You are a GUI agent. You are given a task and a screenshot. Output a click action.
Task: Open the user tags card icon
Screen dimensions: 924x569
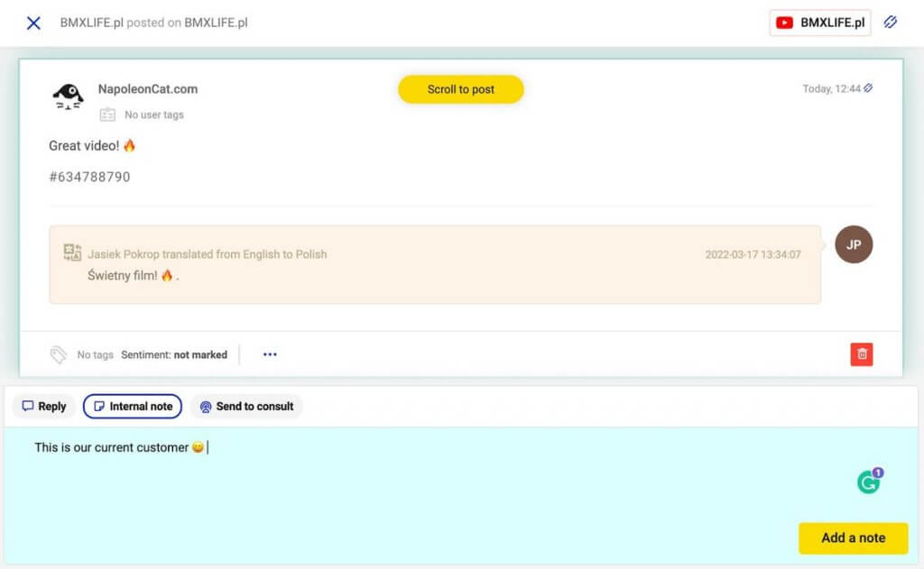pos(107,115)
